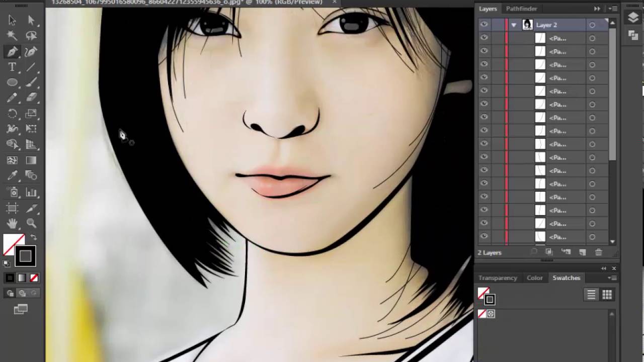Select the Direct Selection tool
This screenshot has height=362, width=644.
click(x=31, y=20)
